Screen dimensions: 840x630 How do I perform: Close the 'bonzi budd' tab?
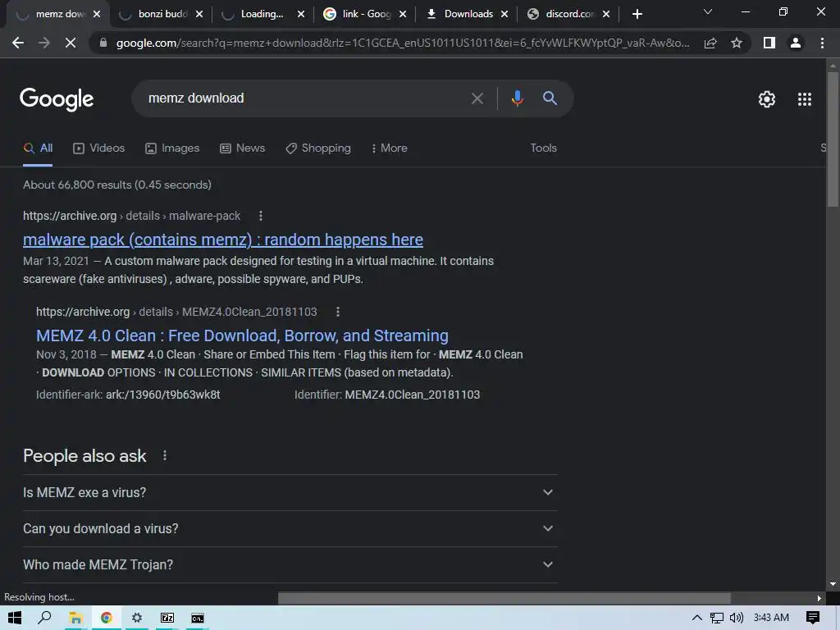pyautogui.click(x=199, y=14)
